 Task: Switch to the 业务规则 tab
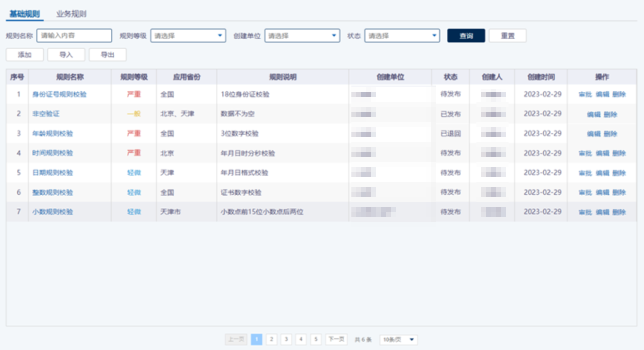(71, 14)
